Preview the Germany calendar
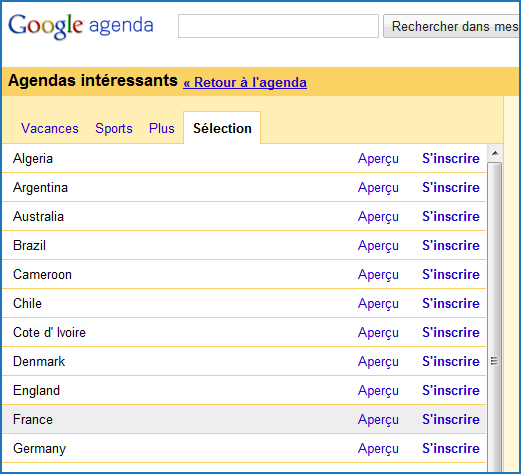Viewport: 521px width, 474px height. click(x=378, y=449)
